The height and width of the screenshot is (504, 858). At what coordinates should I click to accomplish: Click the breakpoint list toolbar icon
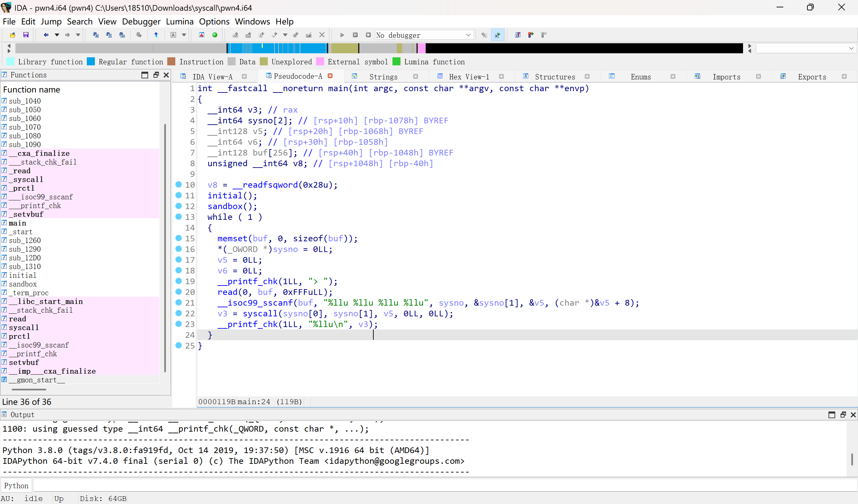(x=518, y=35)
